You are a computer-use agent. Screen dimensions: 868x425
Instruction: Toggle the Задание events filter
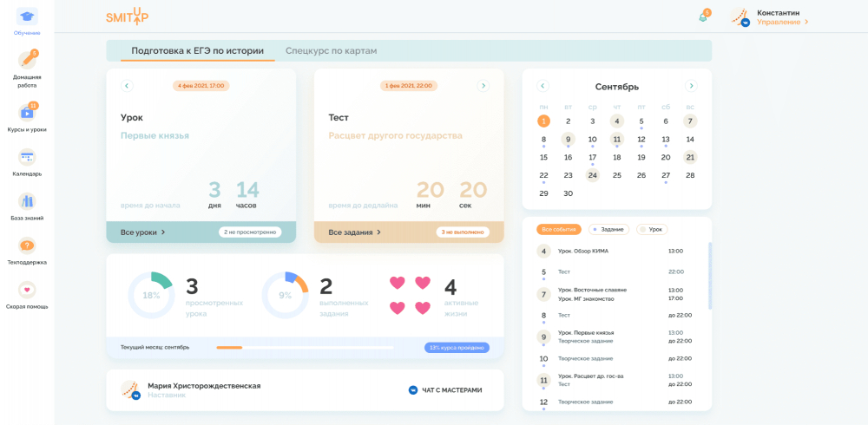608,229
